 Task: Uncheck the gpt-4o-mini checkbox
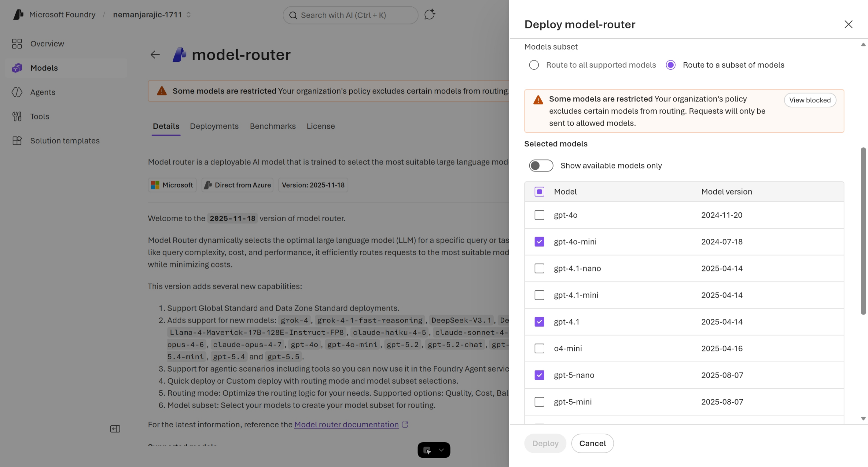tap(539, 241)
